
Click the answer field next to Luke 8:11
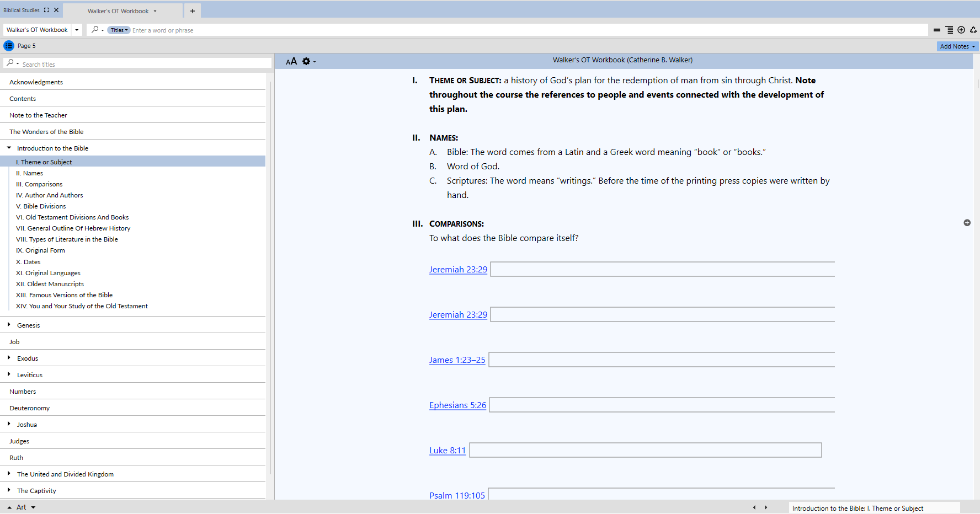(645, 450)
